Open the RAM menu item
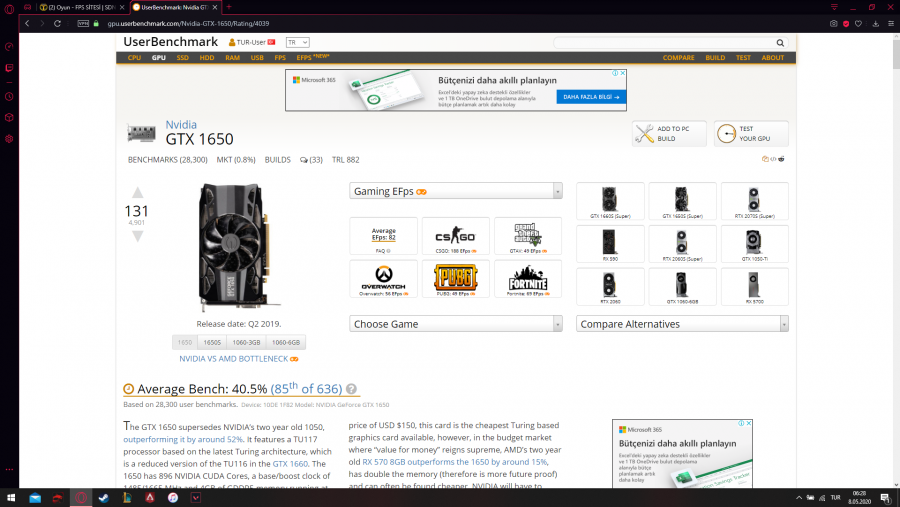 point(232,58)
